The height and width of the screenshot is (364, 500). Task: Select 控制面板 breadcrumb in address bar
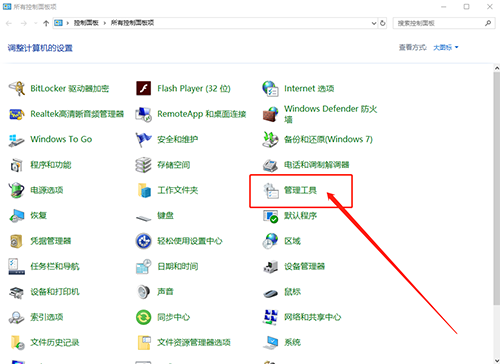pos(86,23)
